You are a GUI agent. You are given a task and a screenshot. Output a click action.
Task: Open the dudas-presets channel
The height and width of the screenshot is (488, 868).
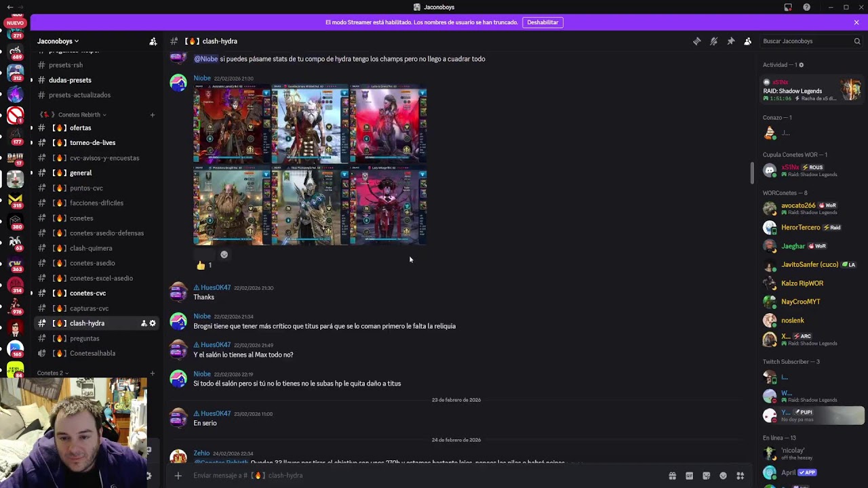[95, 80]
